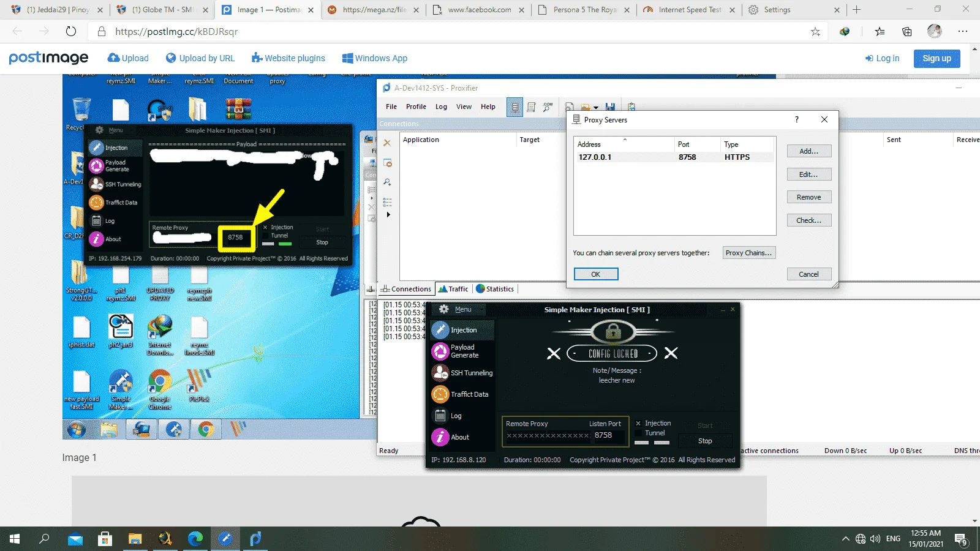The image size is (980, 551).
Task: Show hidden system tray icons
Action: [x=845, y=539]
